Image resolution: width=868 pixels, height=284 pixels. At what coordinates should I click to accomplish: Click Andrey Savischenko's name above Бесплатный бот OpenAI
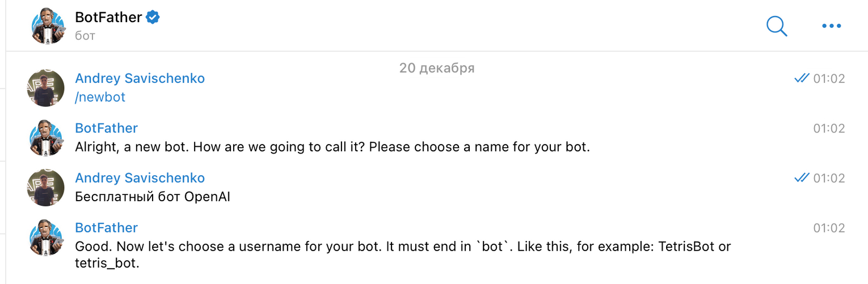click(140, 178)
